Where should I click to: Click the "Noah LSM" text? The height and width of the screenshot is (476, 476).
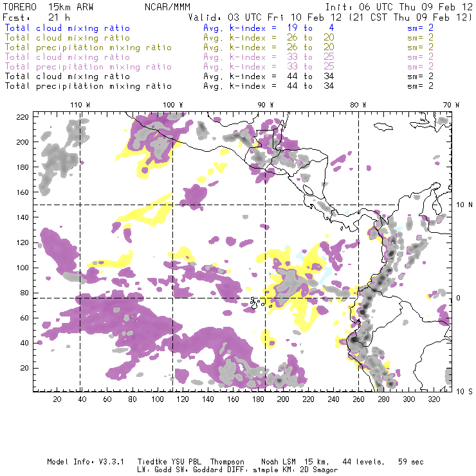279,462
